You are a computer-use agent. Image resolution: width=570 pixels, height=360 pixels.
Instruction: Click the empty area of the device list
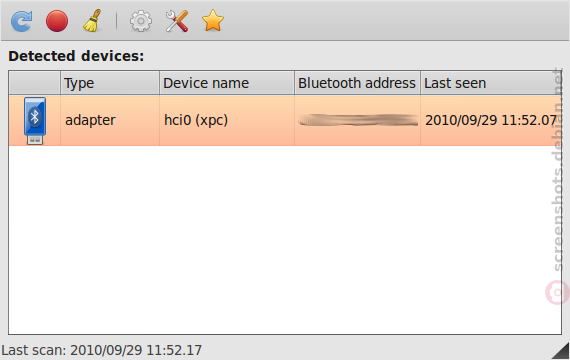point(285,240)
